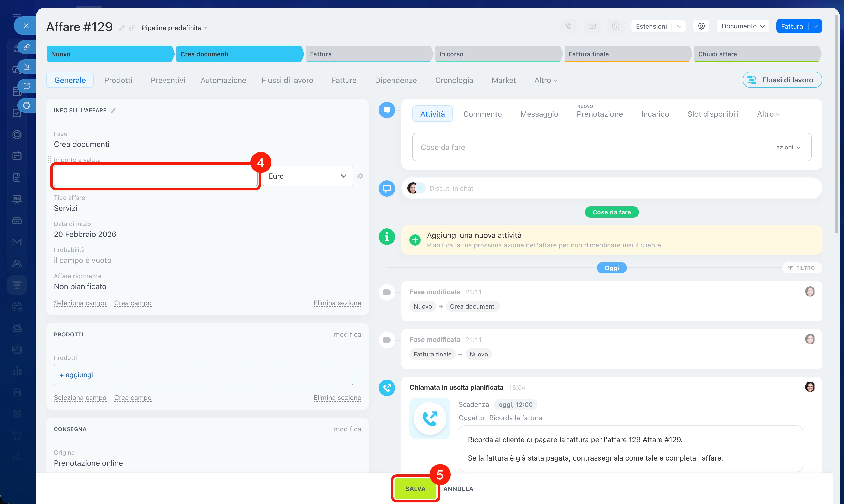The image size is (844, 504).
Task: Open the Euro currency dropdown
Action: coord(308,176)
